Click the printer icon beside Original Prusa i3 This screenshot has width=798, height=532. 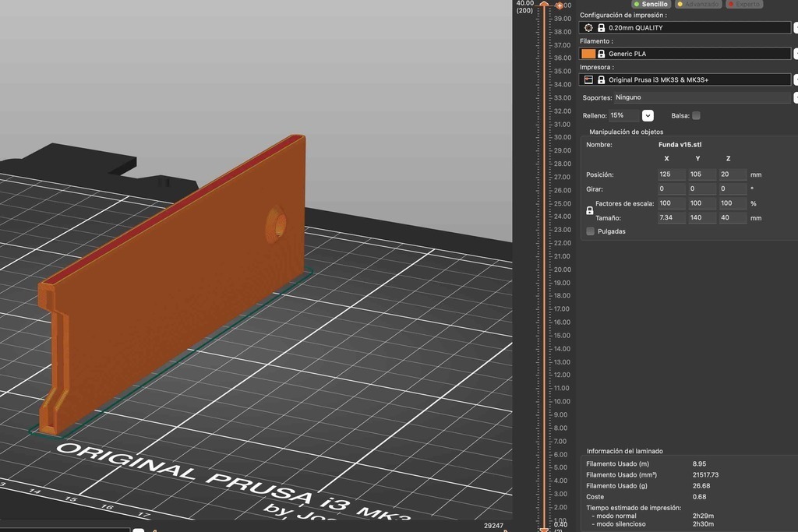tap(588, 79)
